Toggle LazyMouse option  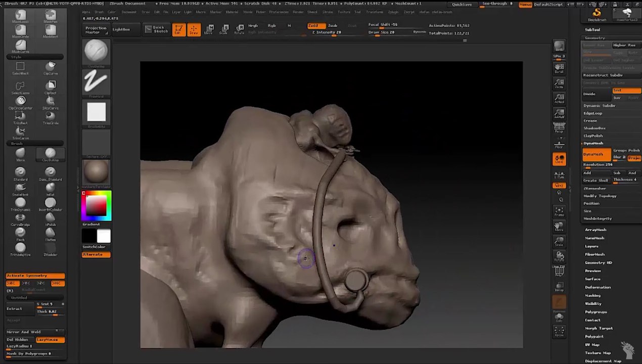51,340
